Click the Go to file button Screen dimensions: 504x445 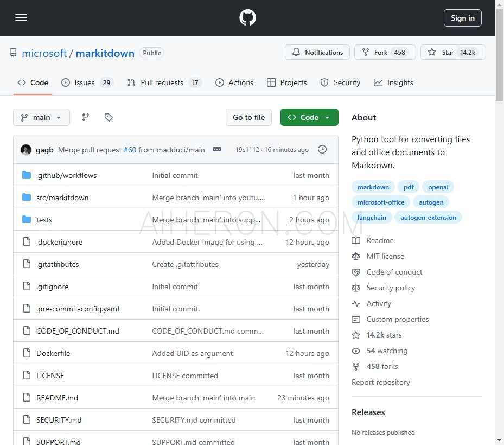249,117
